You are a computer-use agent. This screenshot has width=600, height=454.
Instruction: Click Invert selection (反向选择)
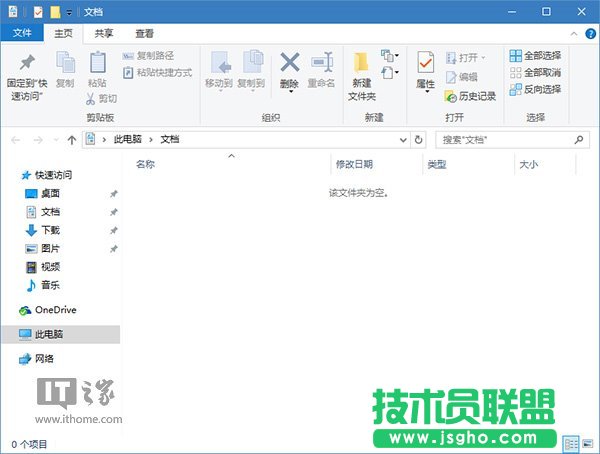tap(535, 89)
